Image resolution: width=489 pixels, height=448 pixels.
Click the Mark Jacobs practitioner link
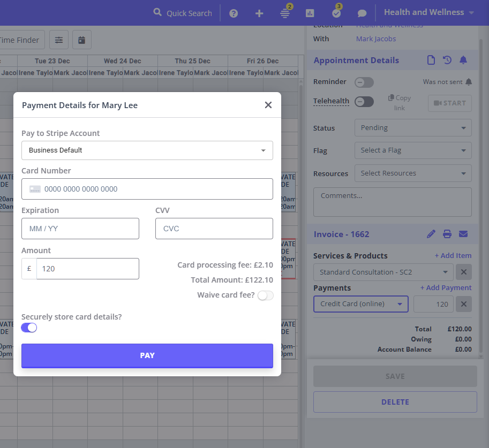click(375, 39)
